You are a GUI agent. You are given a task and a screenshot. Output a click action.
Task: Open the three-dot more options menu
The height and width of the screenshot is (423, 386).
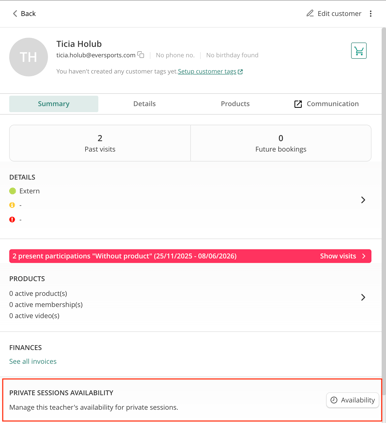point(371,14)
